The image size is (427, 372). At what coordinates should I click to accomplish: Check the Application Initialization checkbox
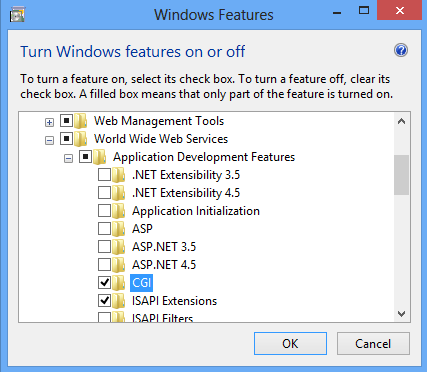pos(104,210)
